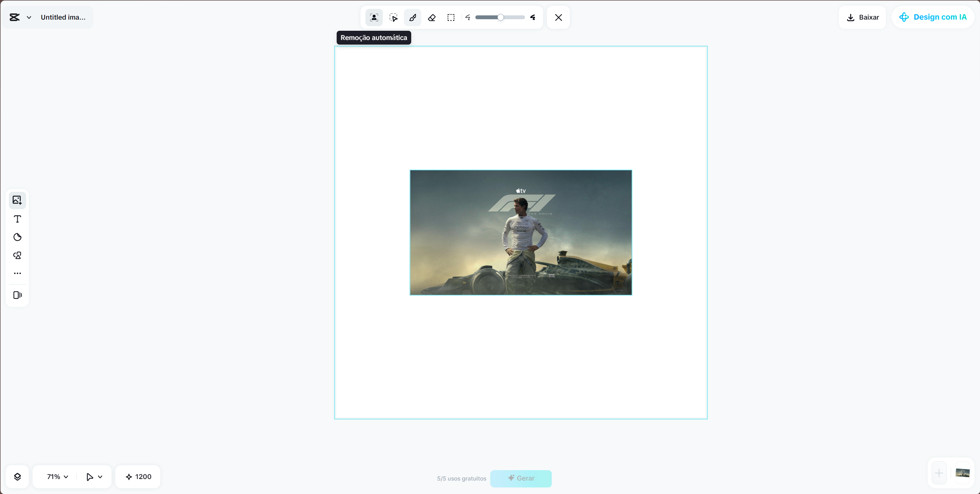The image size is (980, 494).
Task: Open the CapCut logo home menu
Action: coord(15,17)
